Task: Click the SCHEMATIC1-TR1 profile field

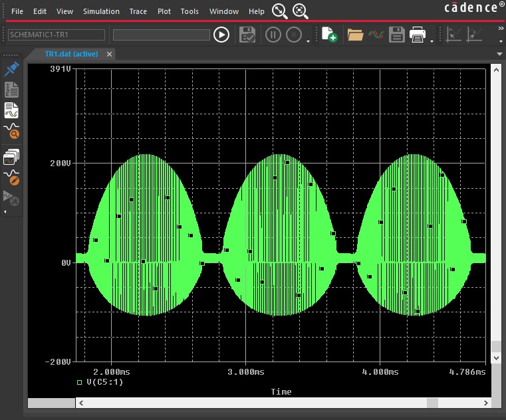Action: pos(57,35)
